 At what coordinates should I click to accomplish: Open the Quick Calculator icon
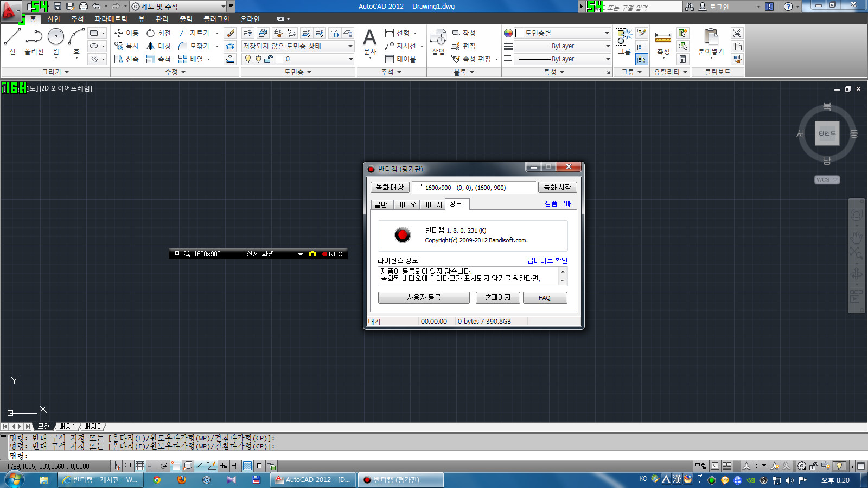pyautogui.click(x=683, y=59)
